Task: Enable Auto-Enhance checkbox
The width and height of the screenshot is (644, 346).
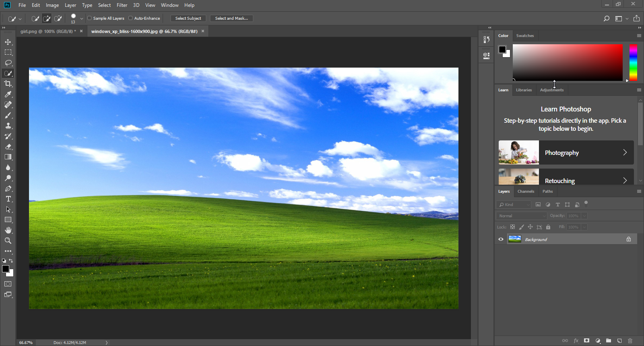Action: [130, 18]
